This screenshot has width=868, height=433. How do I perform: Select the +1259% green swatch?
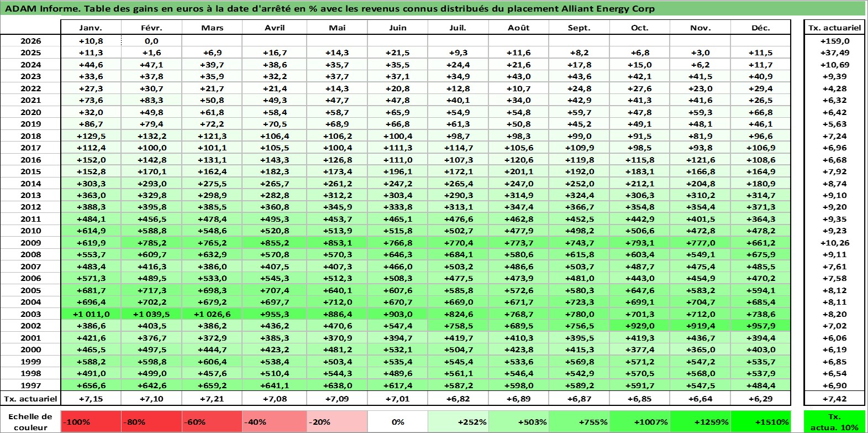pyautogui.click(x=700, y=421)
